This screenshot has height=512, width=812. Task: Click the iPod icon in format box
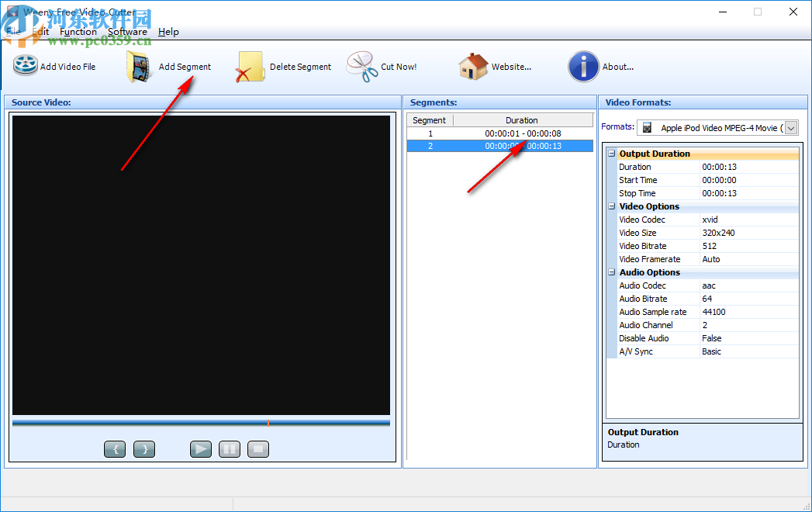coord(647,127)
